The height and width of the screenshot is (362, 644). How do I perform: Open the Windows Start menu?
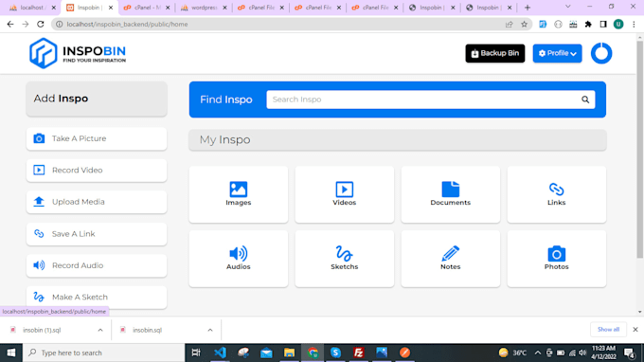coord(11,353)
